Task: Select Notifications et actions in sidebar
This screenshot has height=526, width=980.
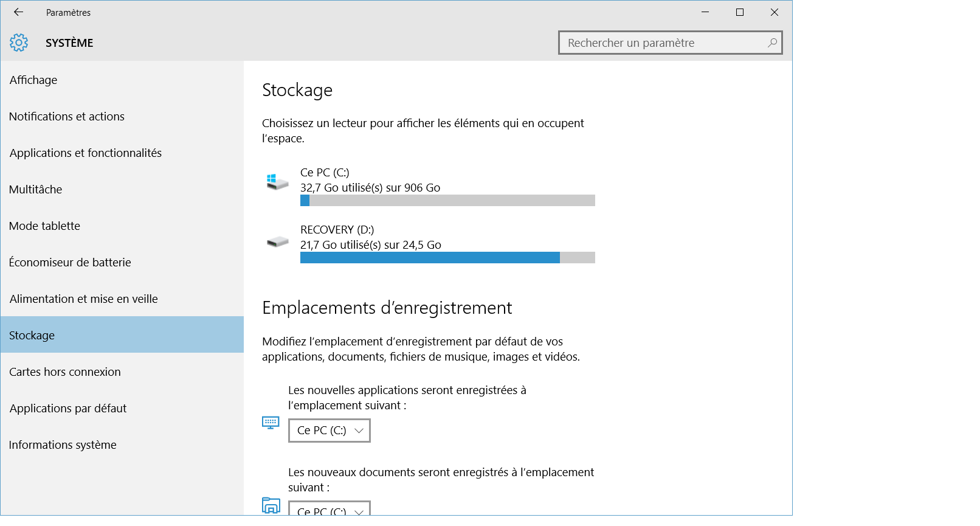Action: click(x=67, y=116)
